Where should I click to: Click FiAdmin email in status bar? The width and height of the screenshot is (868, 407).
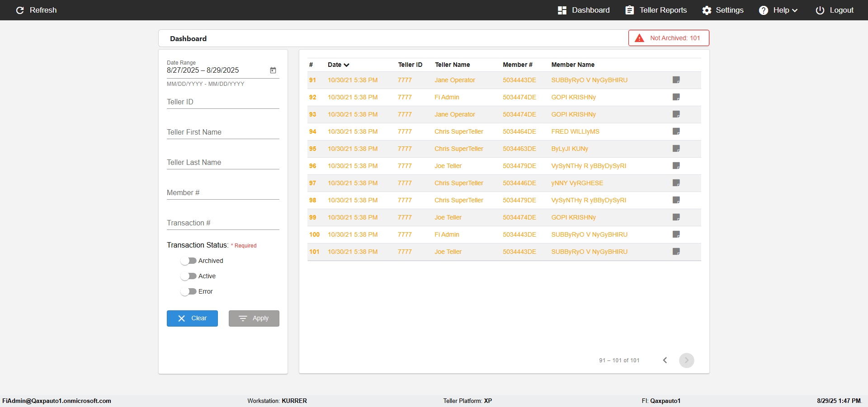(57, 401)
